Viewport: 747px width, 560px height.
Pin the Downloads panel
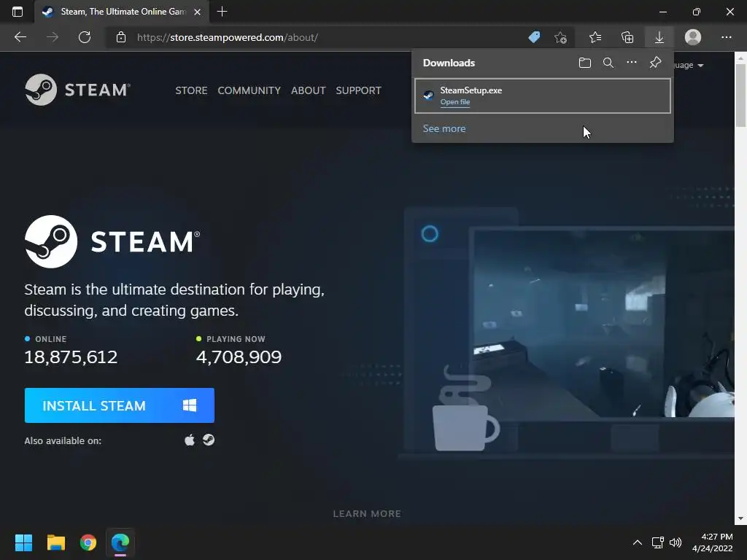coord(656,63)
